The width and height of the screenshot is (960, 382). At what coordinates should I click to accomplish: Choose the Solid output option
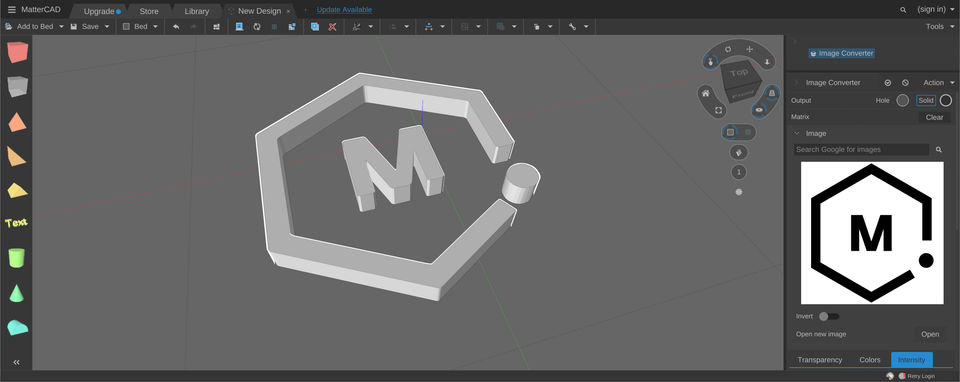926,100
